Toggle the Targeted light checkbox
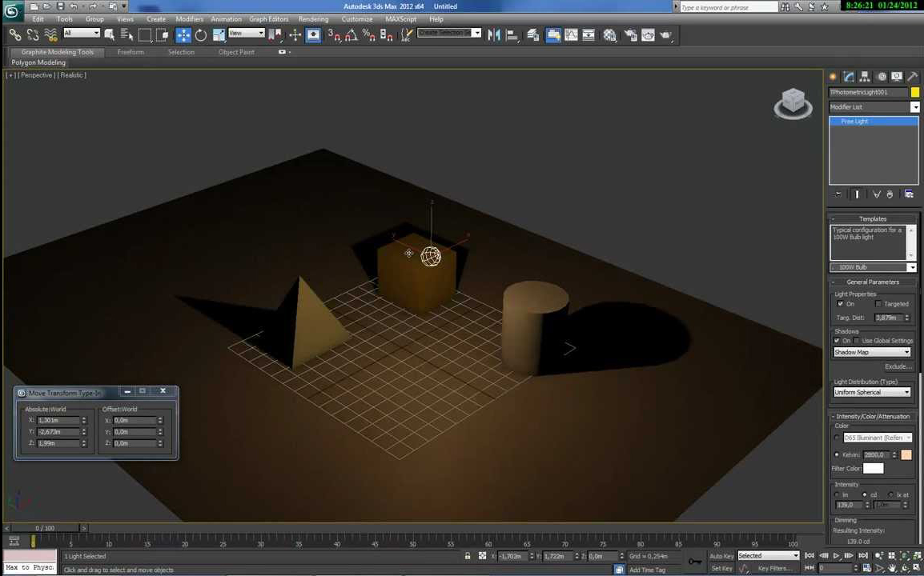924x576 pixels. click(878, 304)
